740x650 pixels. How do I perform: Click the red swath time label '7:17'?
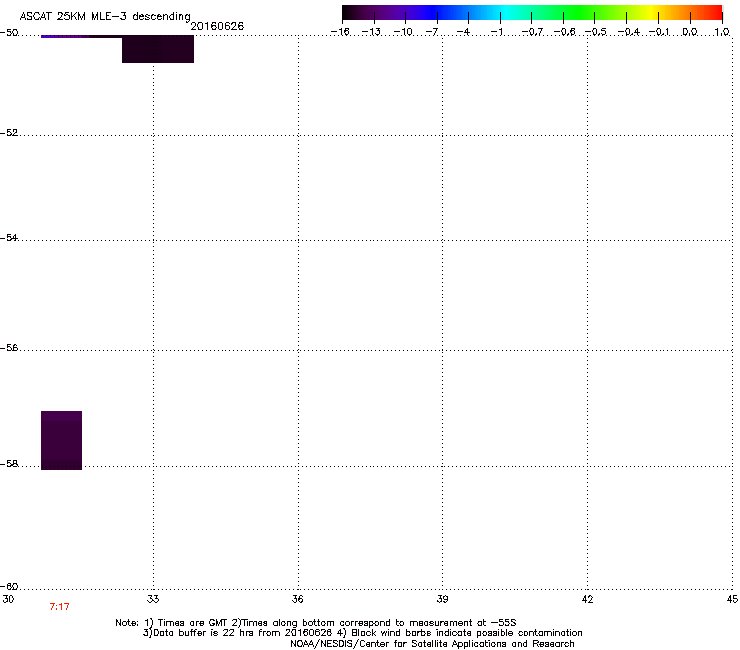(x=59, y=607)
